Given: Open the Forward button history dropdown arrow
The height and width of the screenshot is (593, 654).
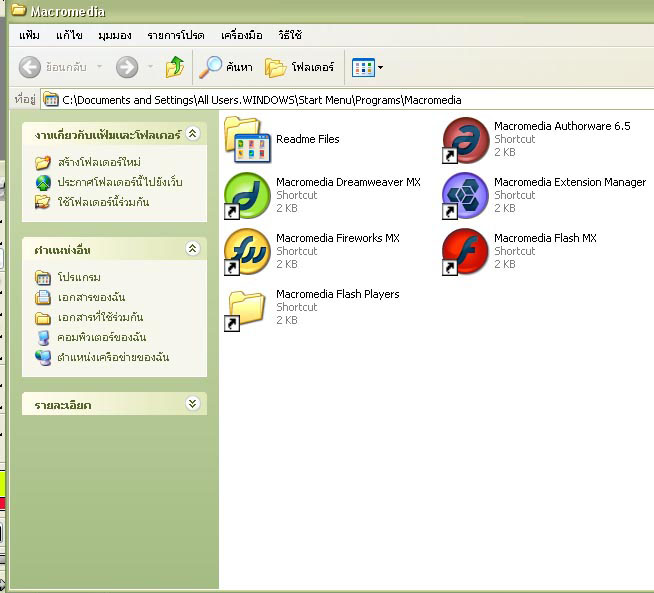Looking at the screenshot, I should (151, 67).
